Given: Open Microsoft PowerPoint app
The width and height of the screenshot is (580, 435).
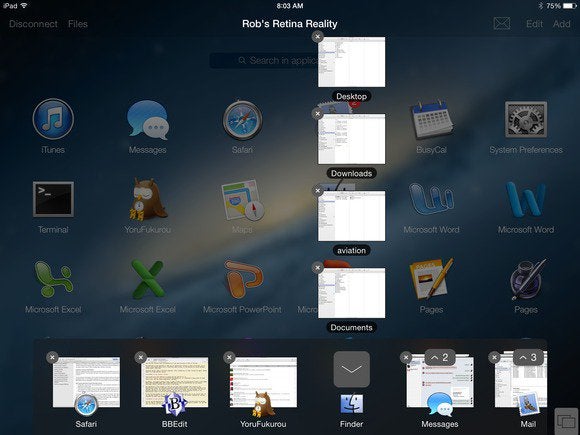Looking at the screenshot, I should tap(243, 279).
